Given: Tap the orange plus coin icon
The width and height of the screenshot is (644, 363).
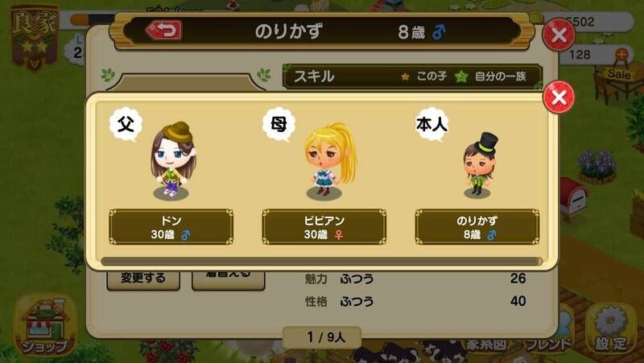Looking at the screenshot, I should coord(621,54).
